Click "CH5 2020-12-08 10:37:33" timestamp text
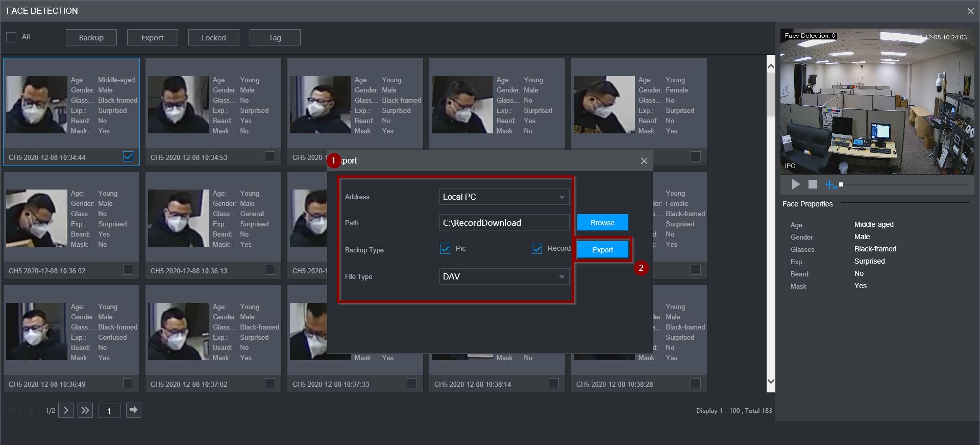 point(331,384)
